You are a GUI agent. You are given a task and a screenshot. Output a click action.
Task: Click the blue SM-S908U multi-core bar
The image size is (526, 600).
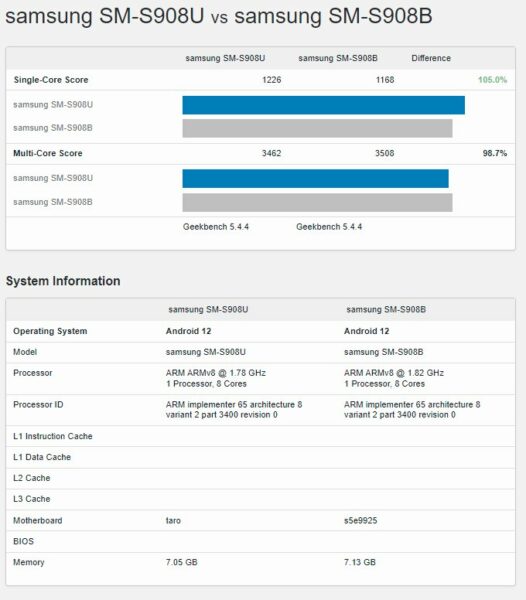(x=315, y=179)
